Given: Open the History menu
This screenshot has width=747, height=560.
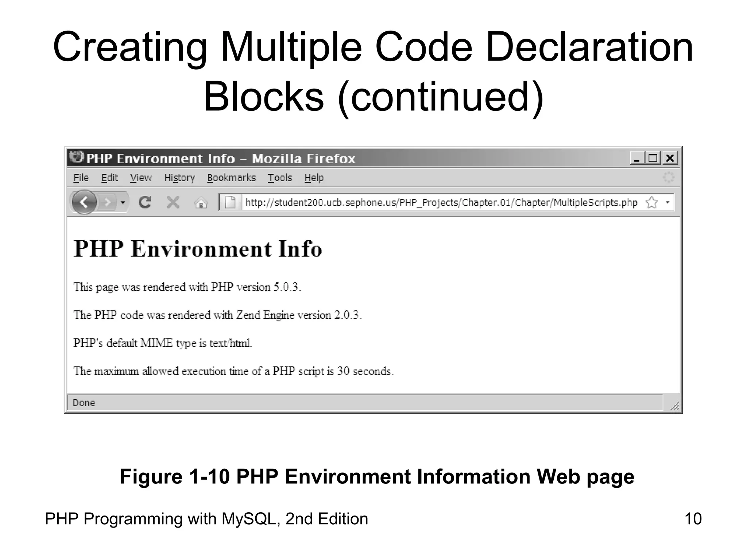Looking at the screenshot, I should pyautogui.click(x=179, y=178).
